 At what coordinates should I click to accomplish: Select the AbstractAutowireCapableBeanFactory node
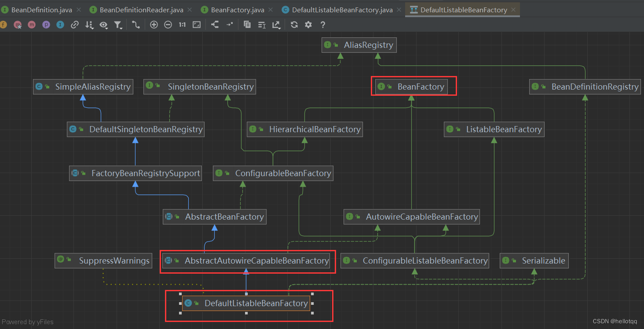[x=247, y=260]
